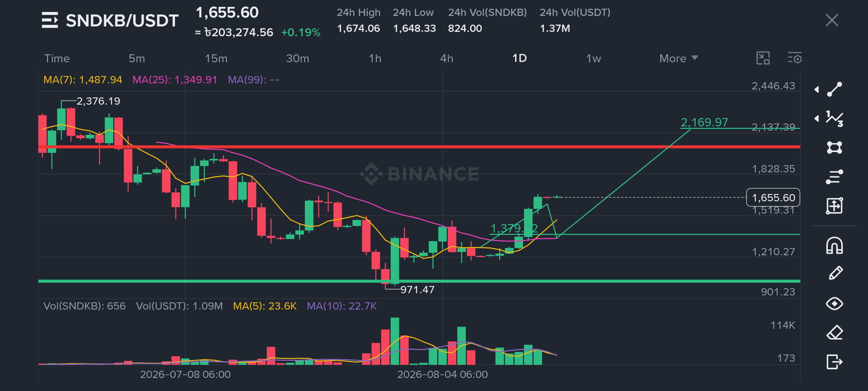Open the chart indicator settings icon
Viewport: 868px width, 391px height.
pos(795,58)
